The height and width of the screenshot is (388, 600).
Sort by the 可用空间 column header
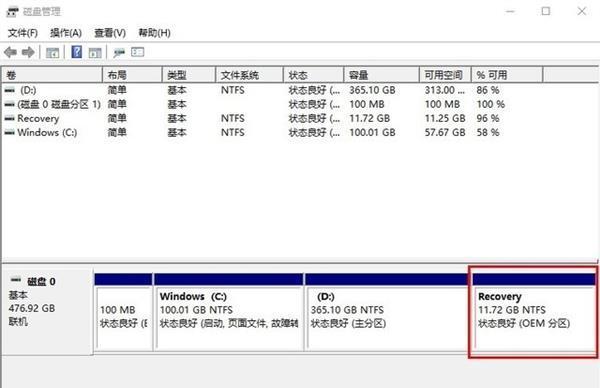pos(445,75)
